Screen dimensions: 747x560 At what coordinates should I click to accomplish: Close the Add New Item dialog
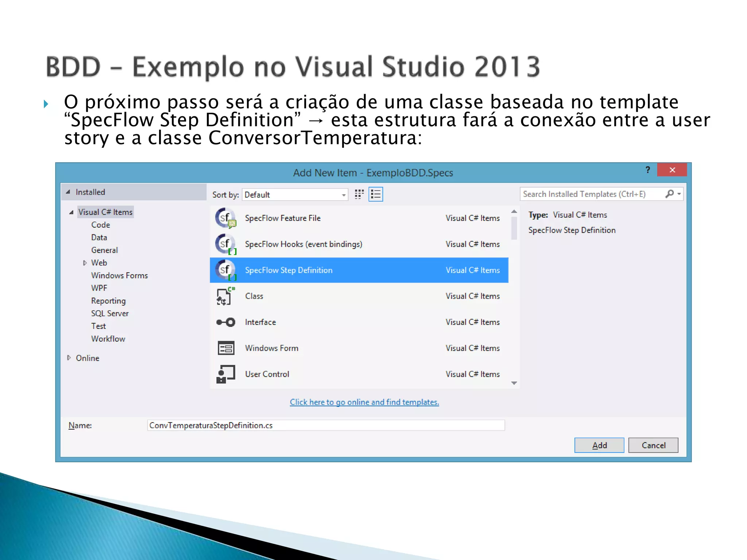point(672,170)
